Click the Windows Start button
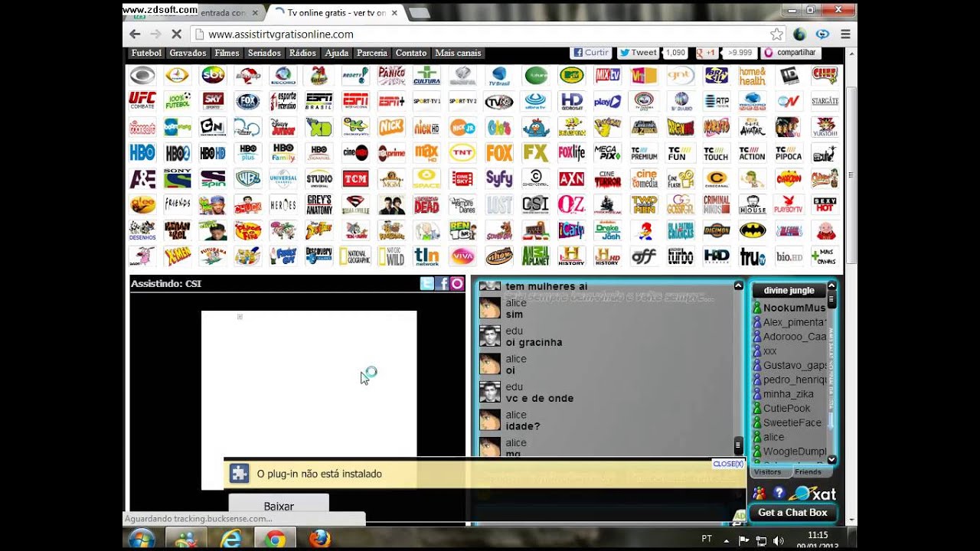The width and height of the screenshot is (980, 551). tap(142, 540)
